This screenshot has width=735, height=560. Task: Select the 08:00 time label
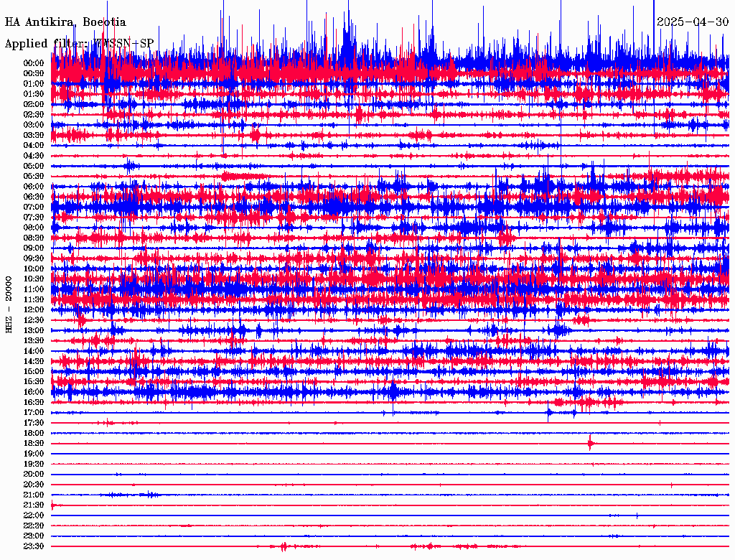click(x=34, y=228)
